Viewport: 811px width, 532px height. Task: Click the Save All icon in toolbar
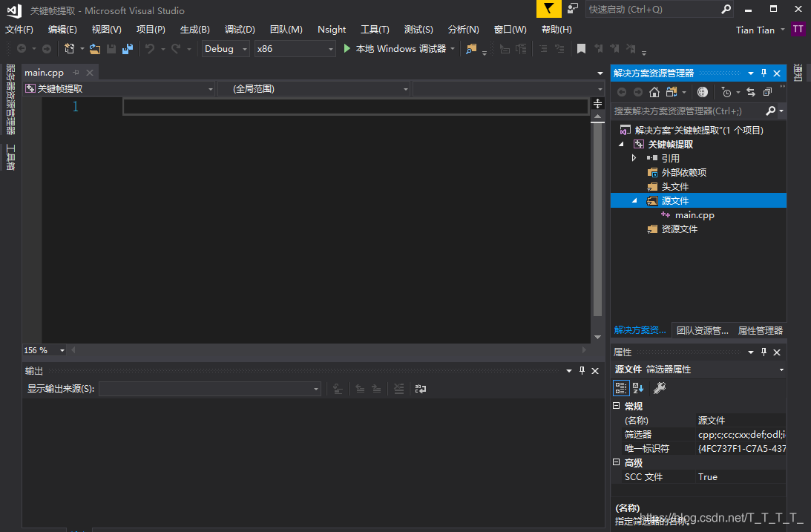tap(127, 48)
